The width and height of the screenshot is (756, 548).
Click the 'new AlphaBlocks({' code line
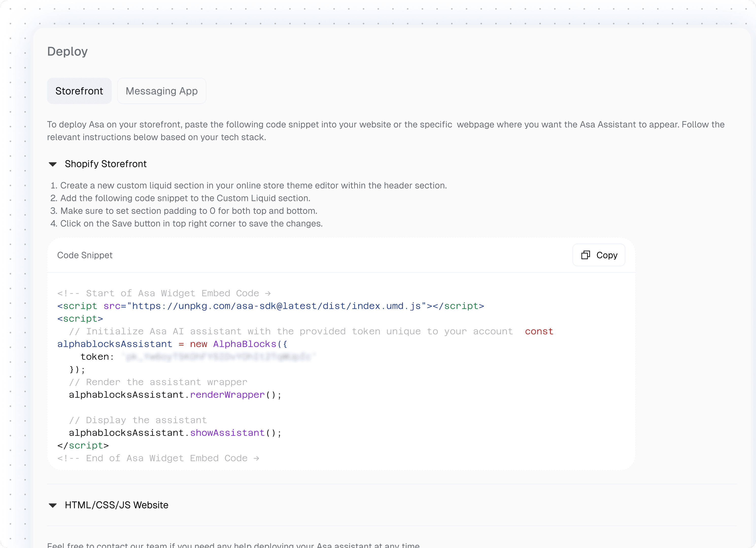coord(172,344)
